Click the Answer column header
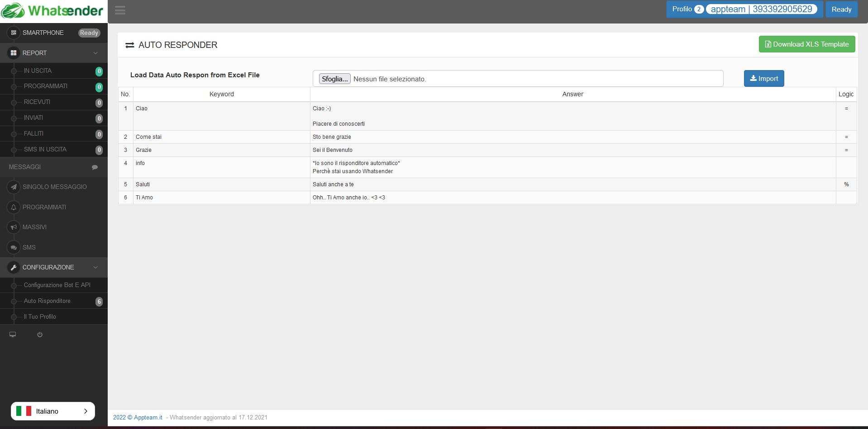The width and height of the screenshot is (868, 429). [573, 94]
